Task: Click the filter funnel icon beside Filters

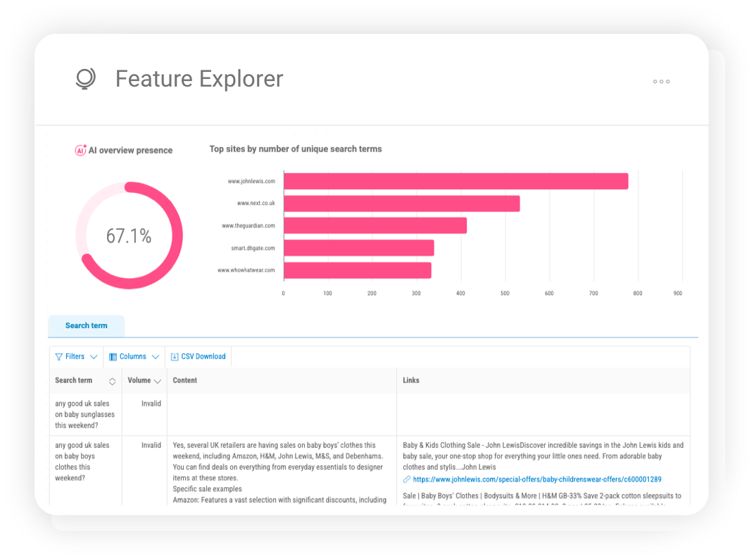Action: pos(58,356)
